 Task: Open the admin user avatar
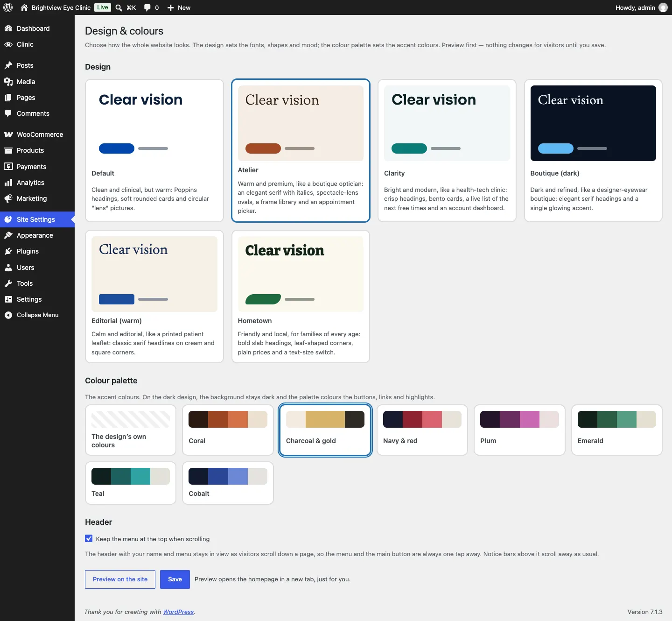coord(663,7)
